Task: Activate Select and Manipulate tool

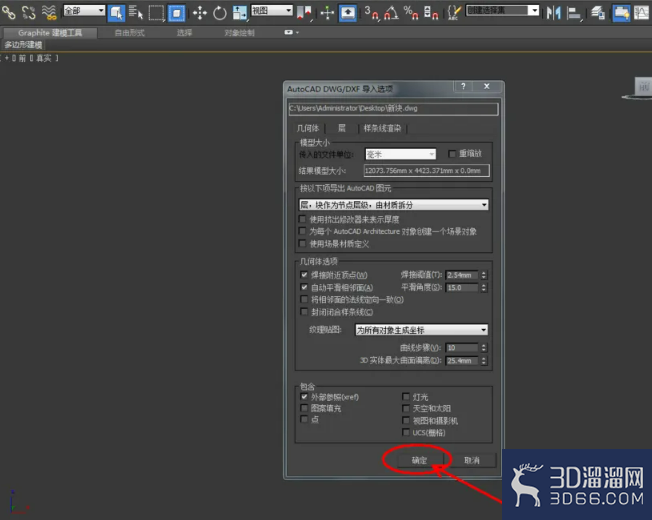Action: [327, 13]
